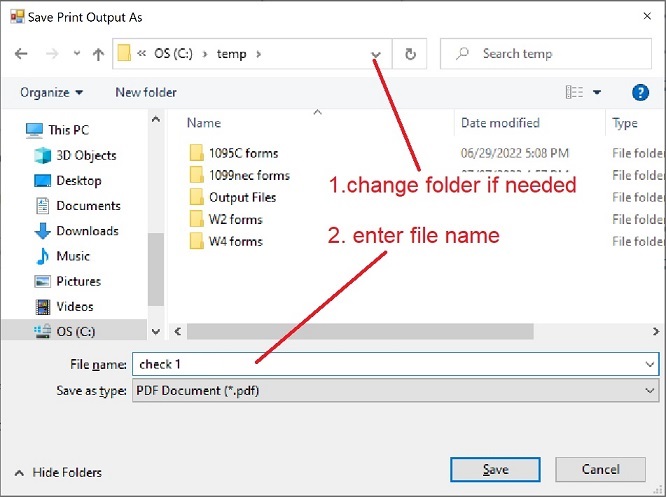Click the Save button
Viewport: 666px width, 497px height.
(496, 469)
